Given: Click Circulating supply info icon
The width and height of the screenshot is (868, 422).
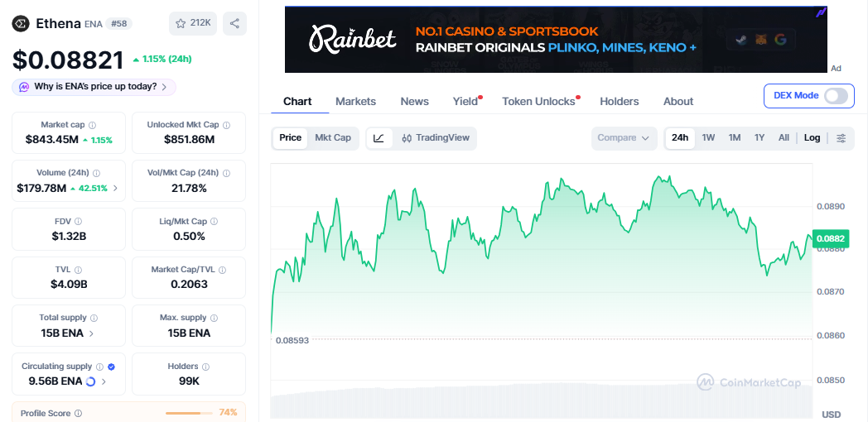Looking at the screenshot, I should [x=99, y=367].
